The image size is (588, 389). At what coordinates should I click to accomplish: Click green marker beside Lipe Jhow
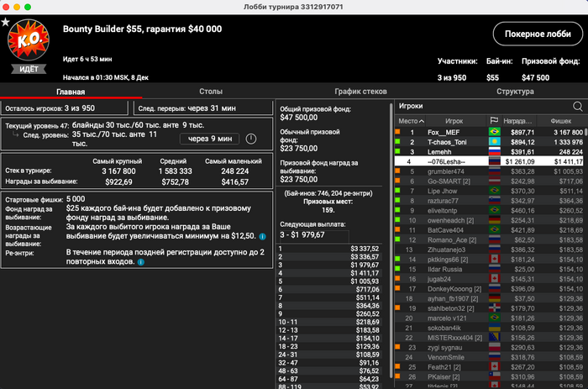point(397,190)
